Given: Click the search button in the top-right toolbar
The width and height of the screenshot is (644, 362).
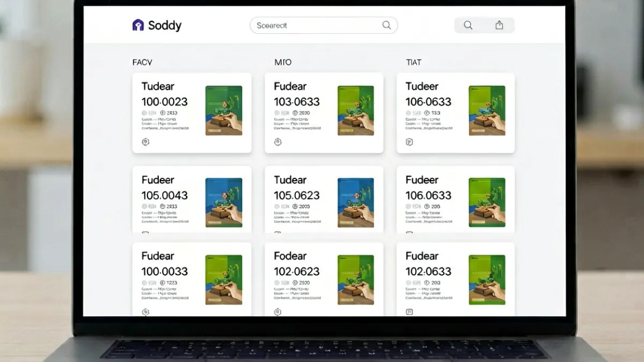Looking at the screenshot, I should point(468,25).
